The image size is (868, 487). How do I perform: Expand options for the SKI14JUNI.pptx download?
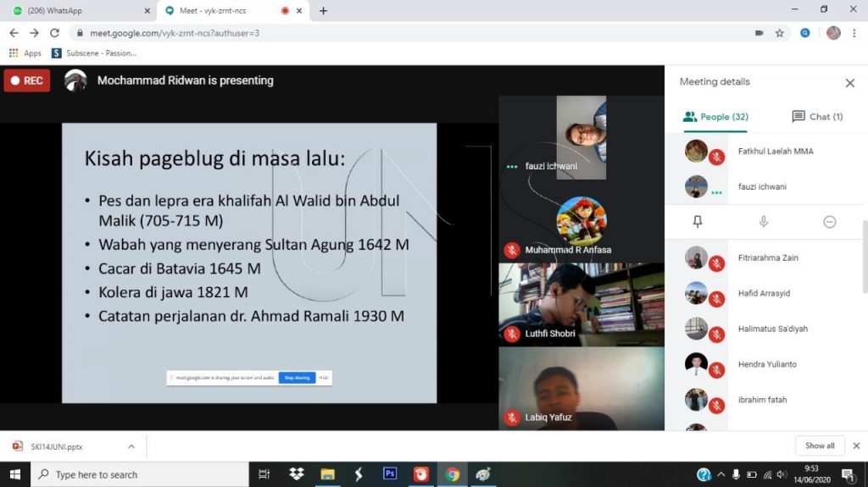[x=131, y=446]
